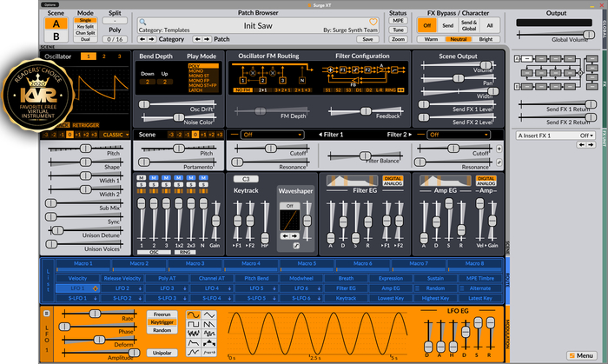Viewport: 608px width, 364px height.
Task: Click the previous category arrow icon
Action: [x=142, y=39]
